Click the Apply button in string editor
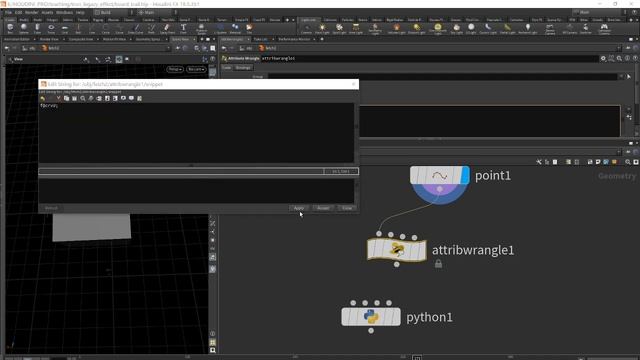This screenshot has width=640, height=360. pyautogui.click(x=299, y=208)
